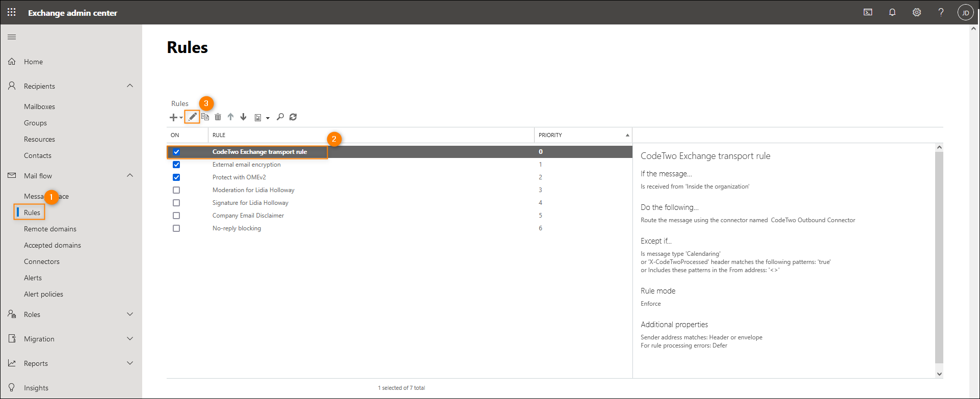Enable Signature for Lidia Holloway rule

click(176, 203)
